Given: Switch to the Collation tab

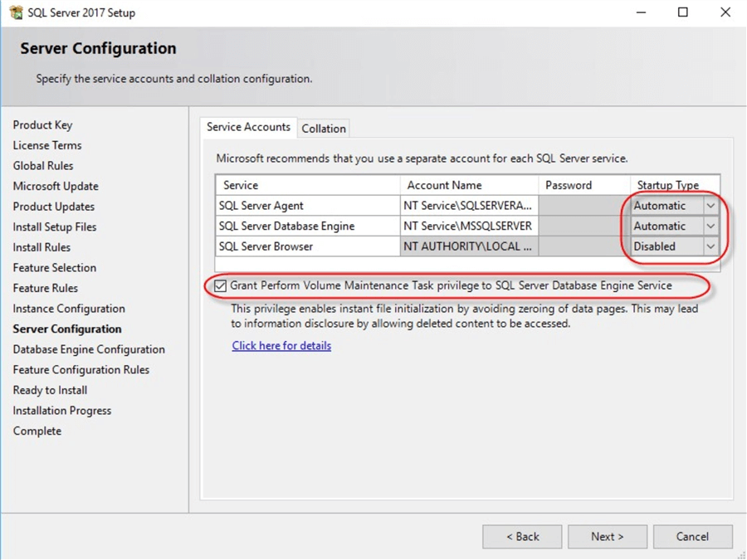Looking at the screenshot, I should pos(324,129).
